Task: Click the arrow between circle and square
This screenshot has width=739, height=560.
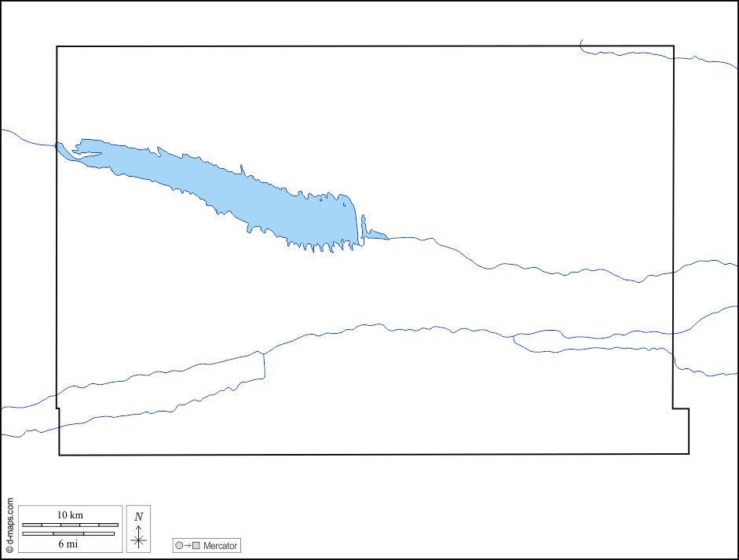Action: 188,545
